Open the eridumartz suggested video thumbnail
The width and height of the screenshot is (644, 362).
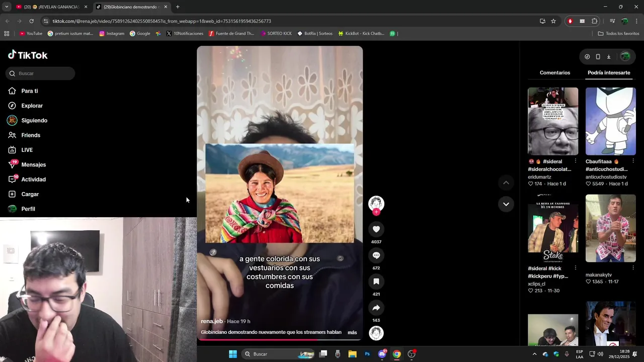(553, 121)
